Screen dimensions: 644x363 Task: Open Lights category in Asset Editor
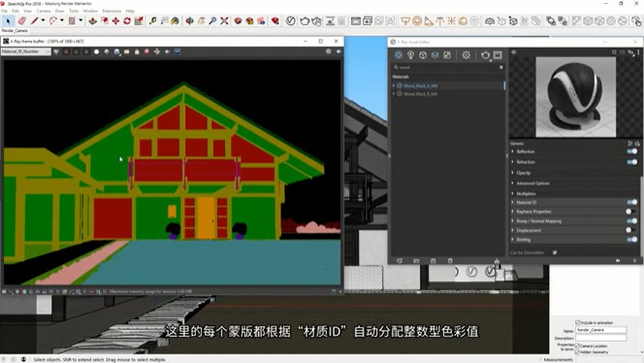click(410, 55)
